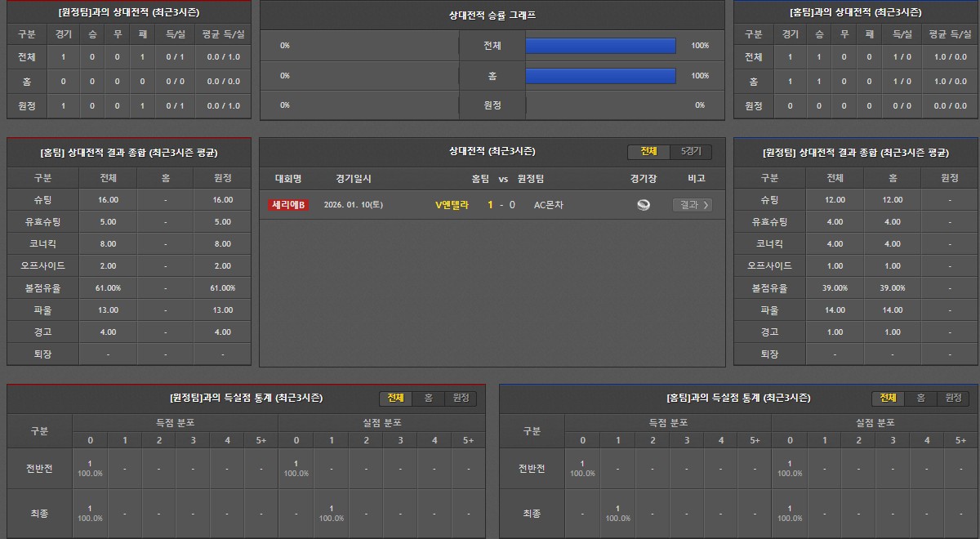Open the V엔텔라 home team link
980x539 pixels.
pyautogui.click(x=452, y=205)
